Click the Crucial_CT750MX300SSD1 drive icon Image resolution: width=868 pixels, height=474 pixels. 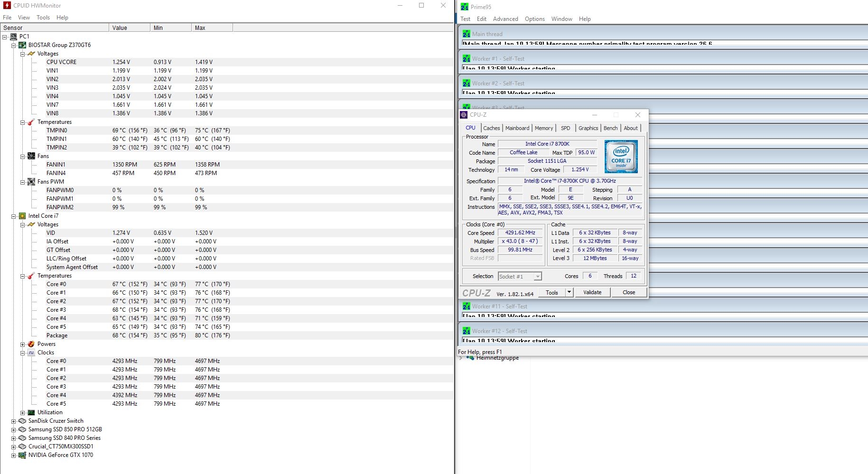pyautogui.click(x=22, y=446)
